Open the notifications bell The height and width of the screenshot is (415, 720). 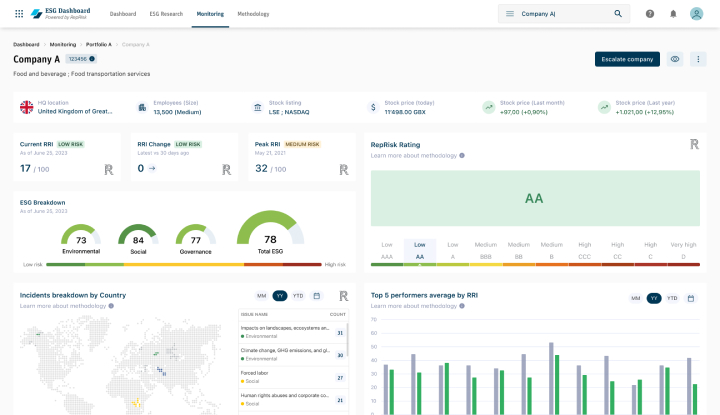tap(673, 14)
